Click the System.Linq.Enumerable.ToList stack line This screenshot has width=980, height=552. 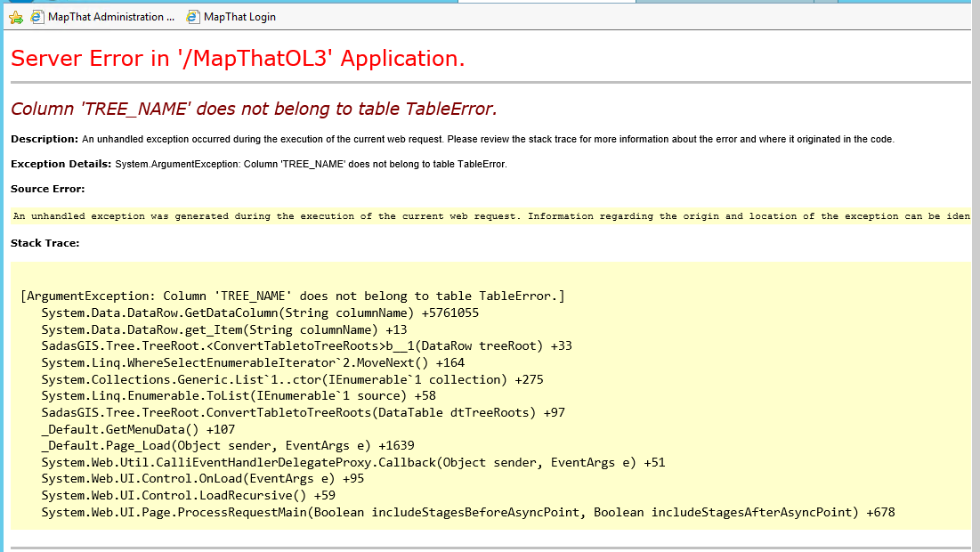[239, 395]
